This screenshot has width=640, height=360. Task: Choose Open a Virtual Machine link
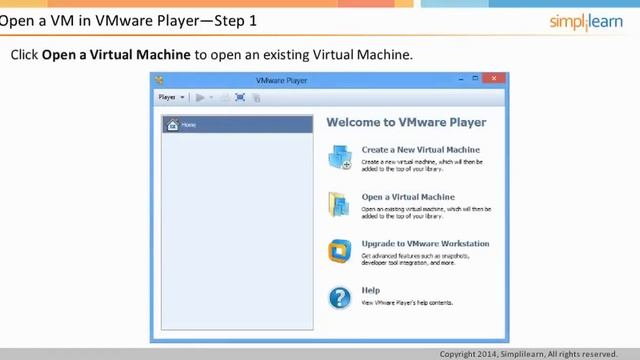[x=408, y=197]
